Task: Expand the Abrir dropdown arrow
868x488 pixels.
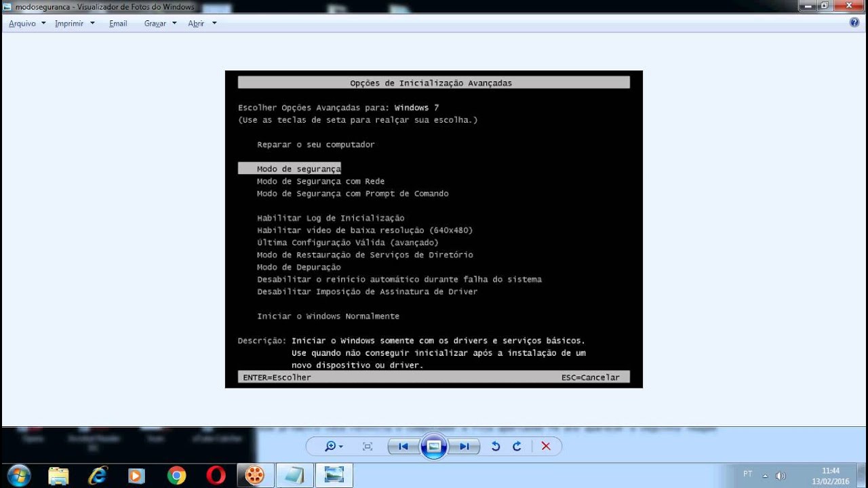Action: point(214,23)
